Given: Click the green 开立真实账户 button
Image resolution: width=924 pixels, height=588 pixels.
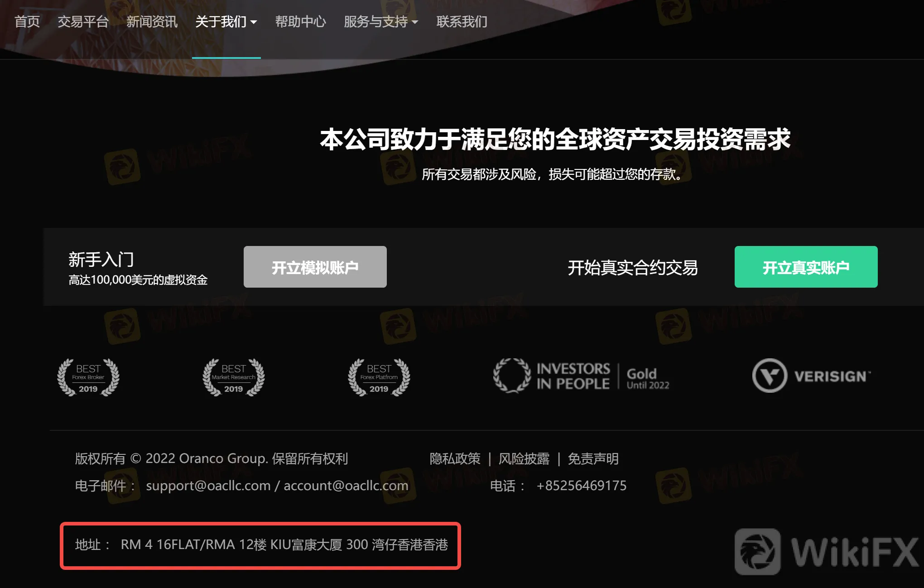Looking at the screenshot, I should (806, 267).
